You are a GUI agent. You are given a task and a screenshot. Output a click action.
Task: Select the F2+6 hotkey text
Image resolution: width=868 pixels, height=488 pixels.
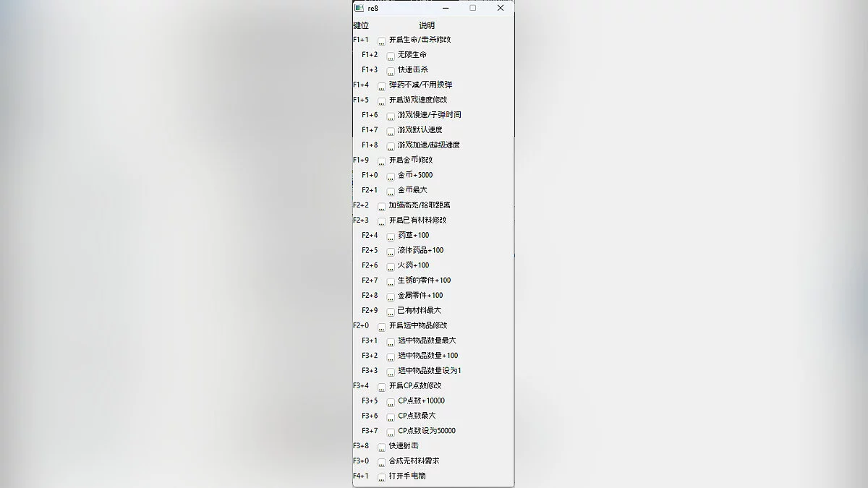pyautogui.click(x=370, y=265)
